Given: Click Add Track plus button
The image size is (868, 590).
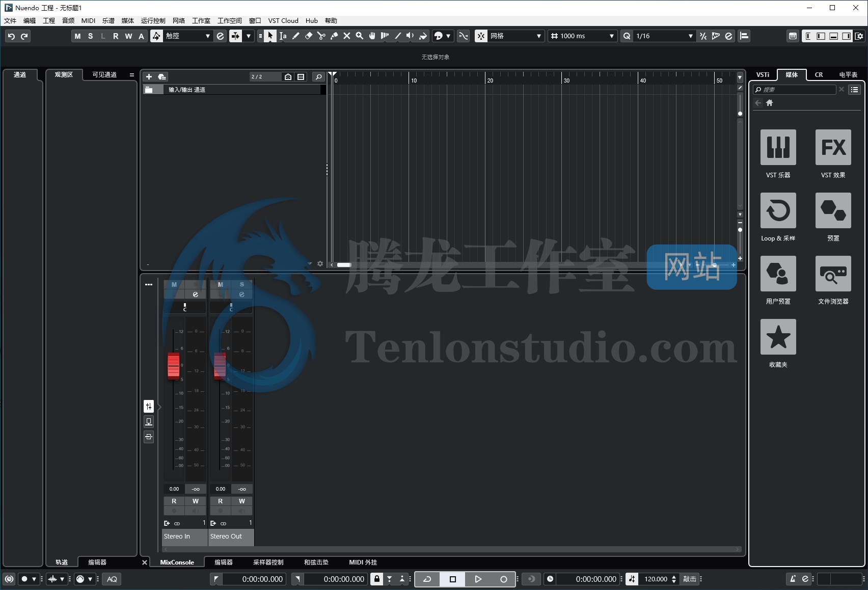Looking at the screenshot, I should click(149, 77).
